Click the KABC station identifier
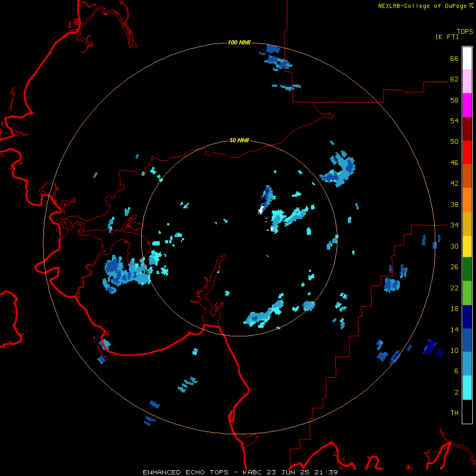Image resolution: width=476 pixels, height=476 pixels. (253, 472)
